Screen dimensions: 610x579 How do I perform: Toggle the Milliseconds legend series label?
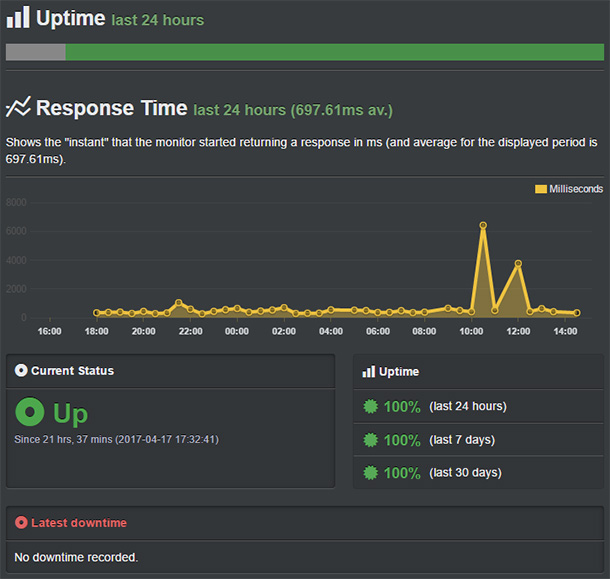pos(575,189)
